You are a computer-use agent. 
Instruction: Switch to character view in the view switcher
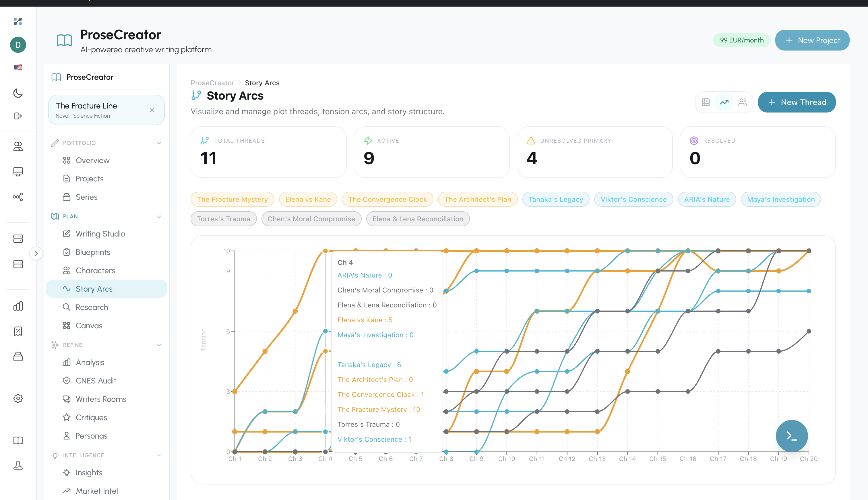click(743, 102)
